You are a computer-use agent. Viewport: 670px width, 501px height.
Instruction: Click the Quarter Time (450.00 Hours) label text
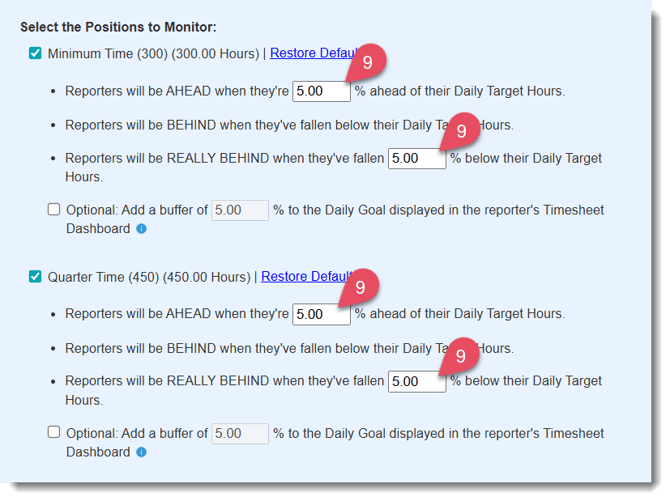149,277
